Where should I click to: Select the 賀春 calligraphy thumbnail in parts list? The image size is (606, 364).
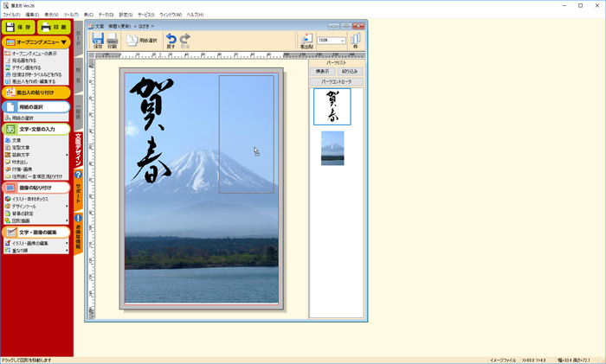point(332,106)
